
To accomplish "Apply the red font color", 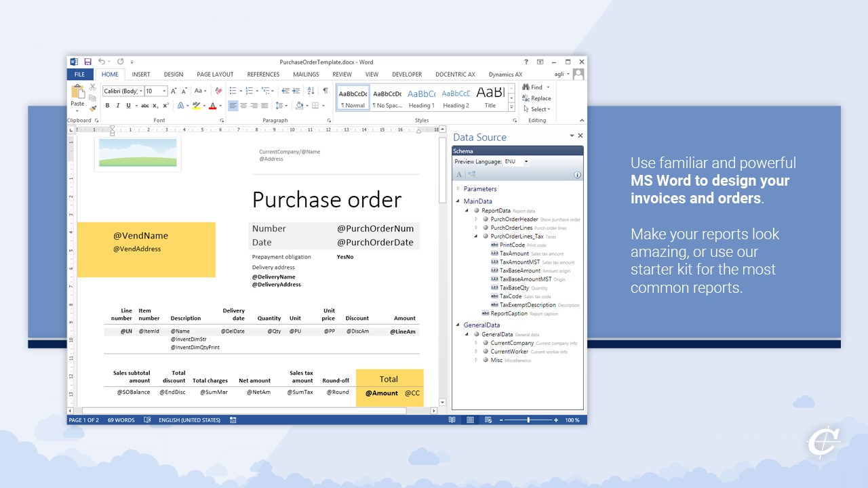I will click(212, 106).
